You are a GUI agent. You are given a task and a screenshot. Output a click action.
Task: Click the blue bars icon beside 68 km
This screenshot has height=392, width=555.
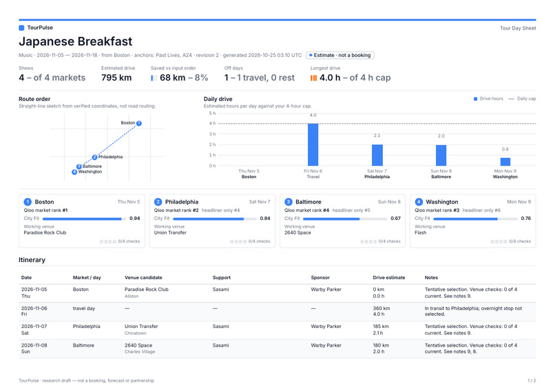coord(154,78)
